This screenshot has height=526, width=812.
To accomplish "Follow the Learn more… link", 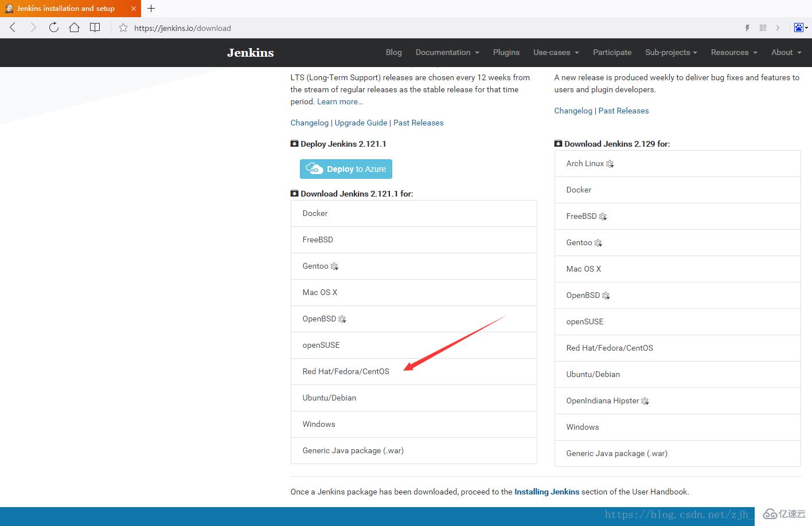I will click(340, 101).
